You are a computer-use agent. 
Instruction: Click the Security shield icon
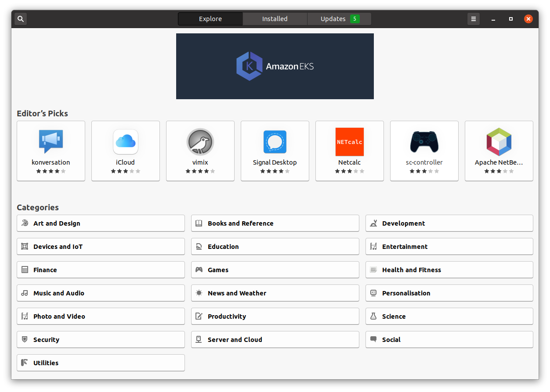(25, 339)
